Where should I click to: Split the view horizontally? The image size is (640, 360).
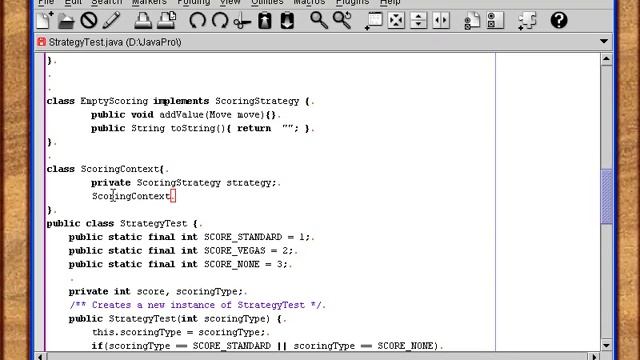pos(418,20)
